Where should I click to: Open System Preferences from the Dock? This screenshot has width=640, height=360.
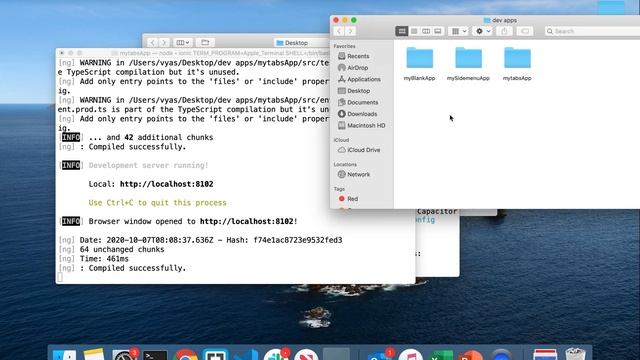click(x=124, y=354)
